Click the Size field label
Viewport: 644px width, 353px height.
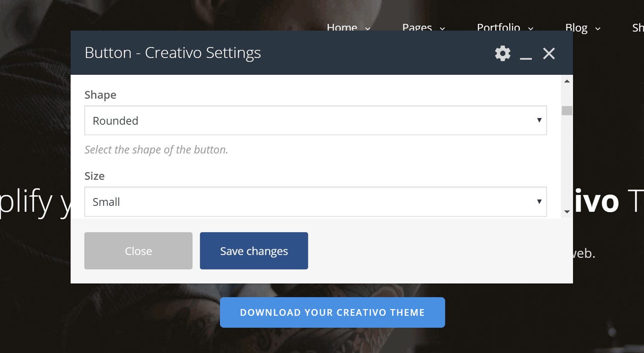(95, 176)
